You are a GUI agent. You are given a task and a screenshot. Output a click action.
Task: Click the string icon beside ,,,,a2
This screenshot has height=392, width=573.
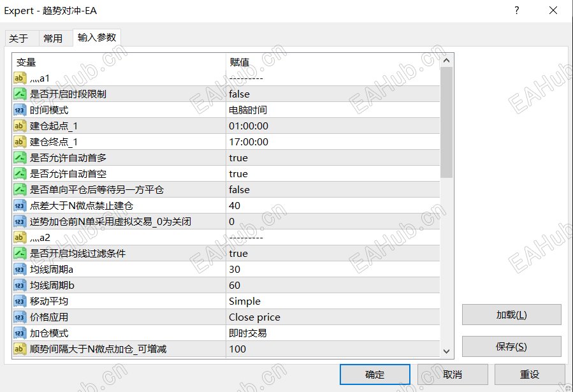click(x=20, y=238)
